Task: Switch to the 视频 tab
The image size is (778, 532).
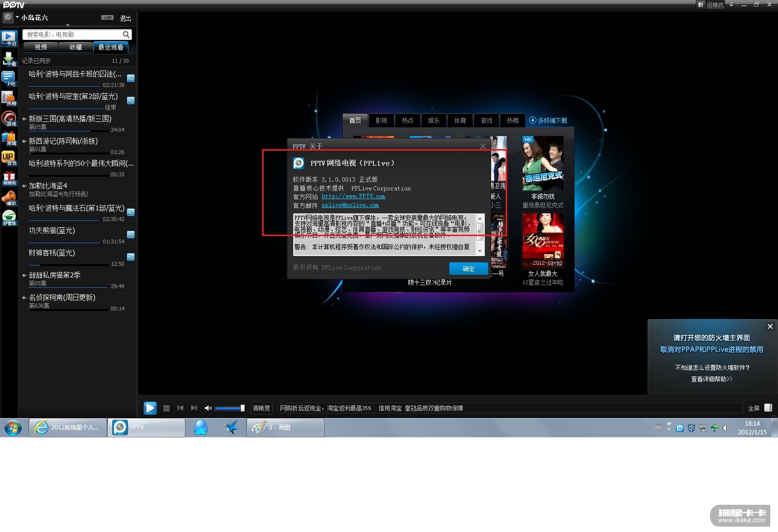Action: [x=41, y=47]
